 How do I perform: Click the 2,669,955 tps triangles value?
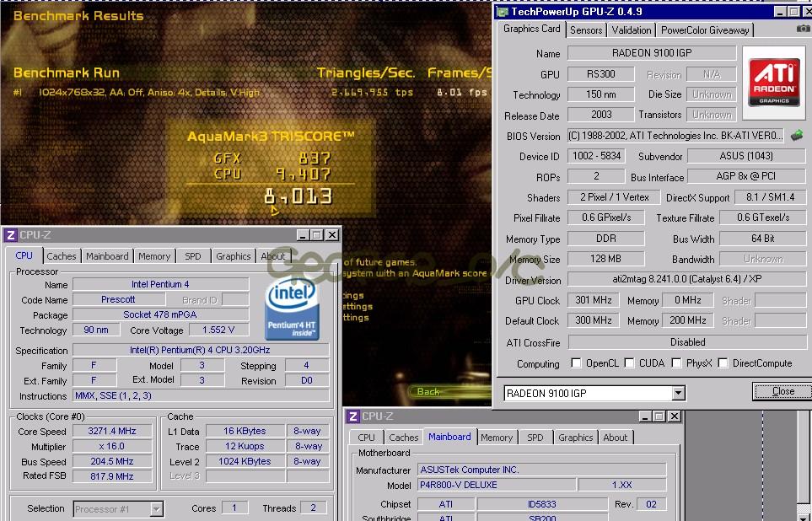[x=372, y=93]
